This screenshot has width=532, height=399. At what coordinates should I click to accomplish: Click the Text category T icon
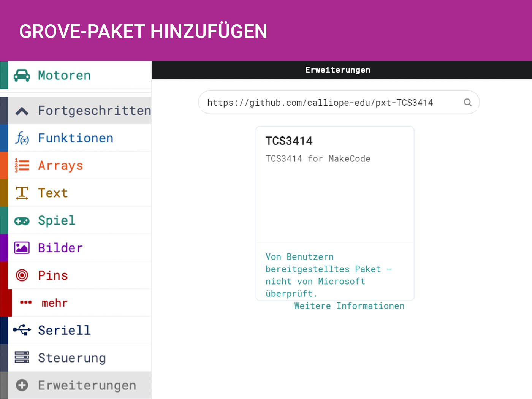22,193
